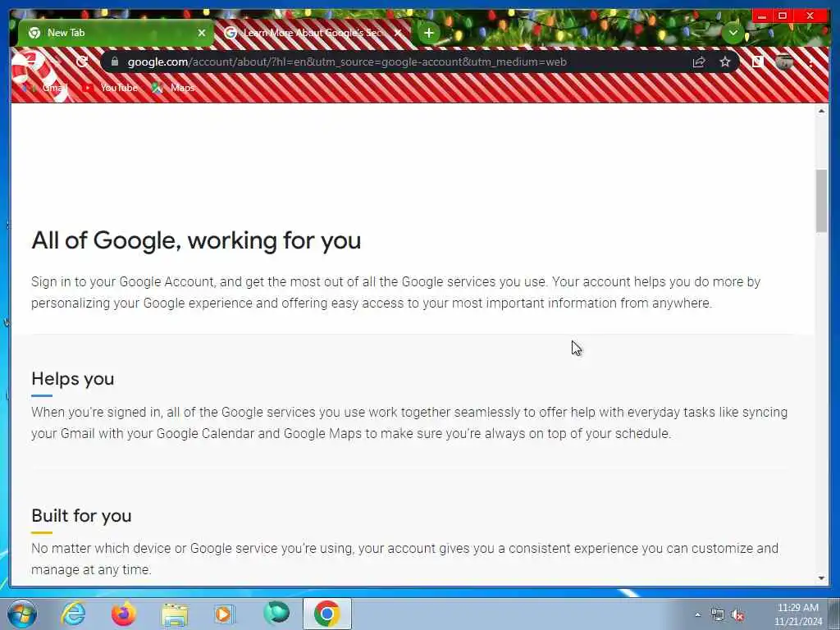Select the Chrome taskbar button
840x630 pixels.
[x=327, y=614]
